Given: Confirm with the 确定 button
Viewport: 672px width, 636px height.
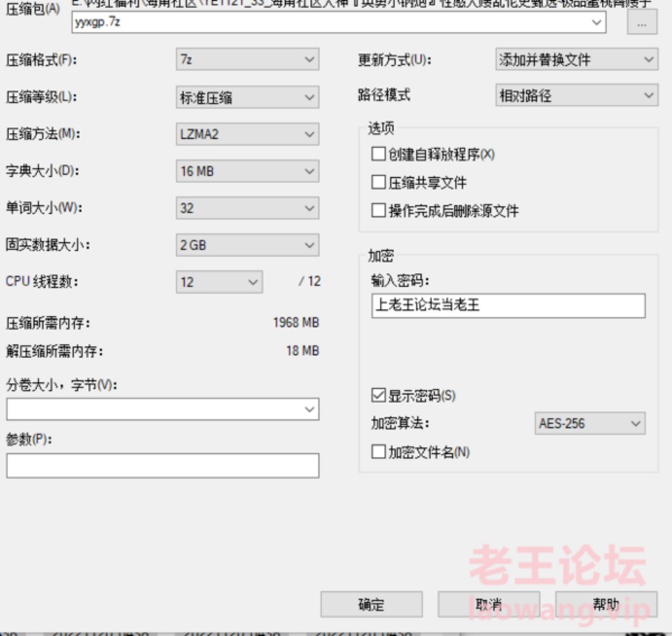Looking at the screenshot, I should click(x=371, y=604).
